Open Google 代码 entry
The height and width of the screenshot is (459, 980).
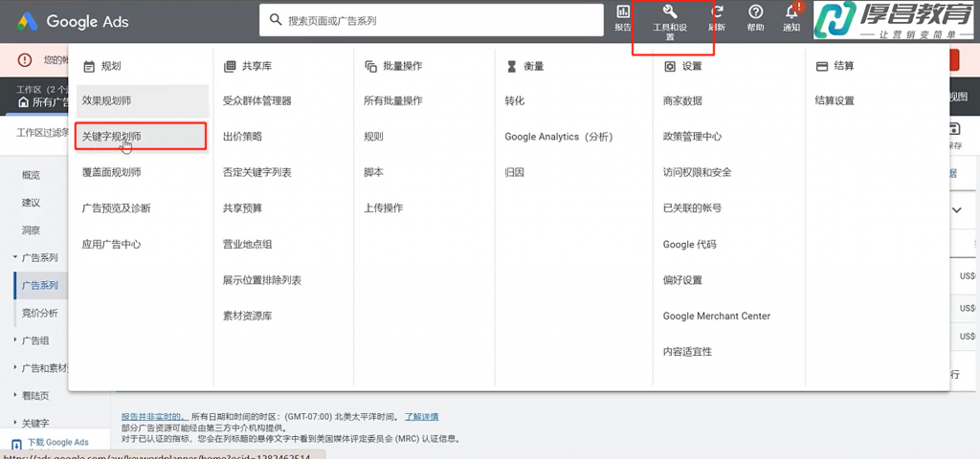coord(689,244)
